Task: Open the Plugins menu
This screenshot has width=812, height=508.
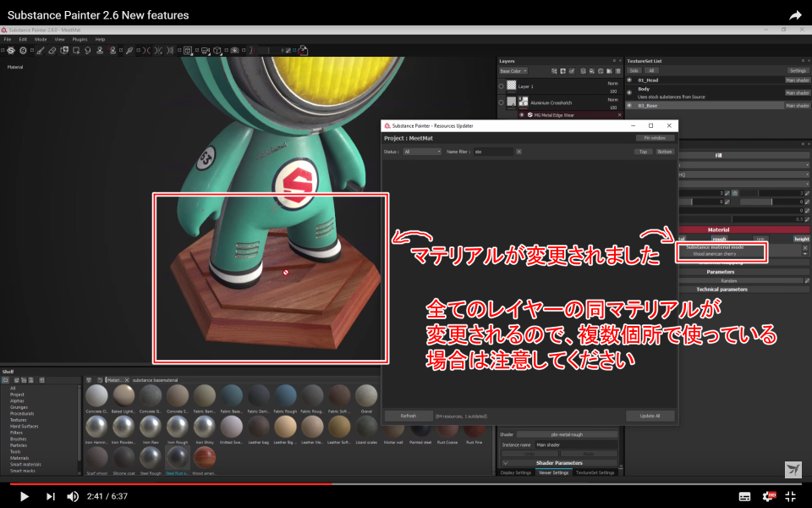Action: click(80, 40)
